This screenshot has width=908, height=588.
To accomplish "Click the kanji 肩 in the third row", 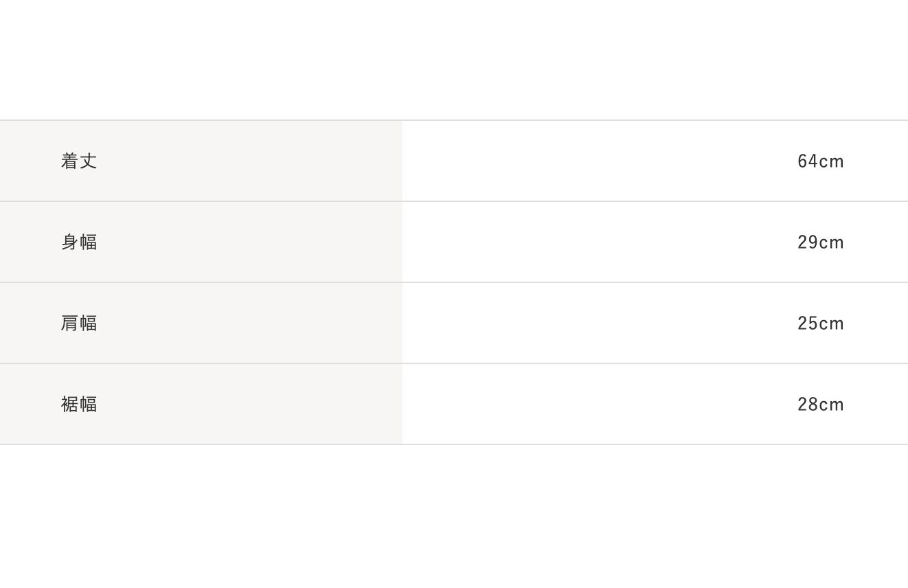I will pos(70,323).
